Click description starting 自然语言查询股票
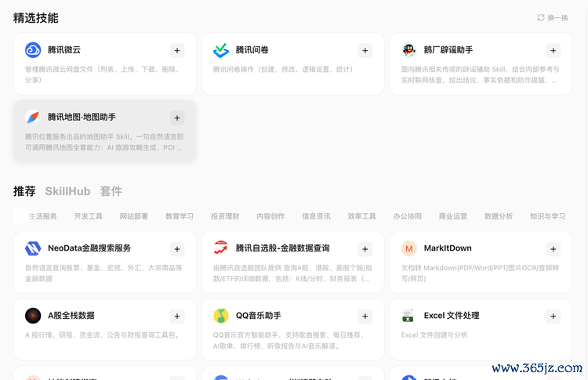The width and height of the screenshot is (588, 380). click(x=103, y=273)
